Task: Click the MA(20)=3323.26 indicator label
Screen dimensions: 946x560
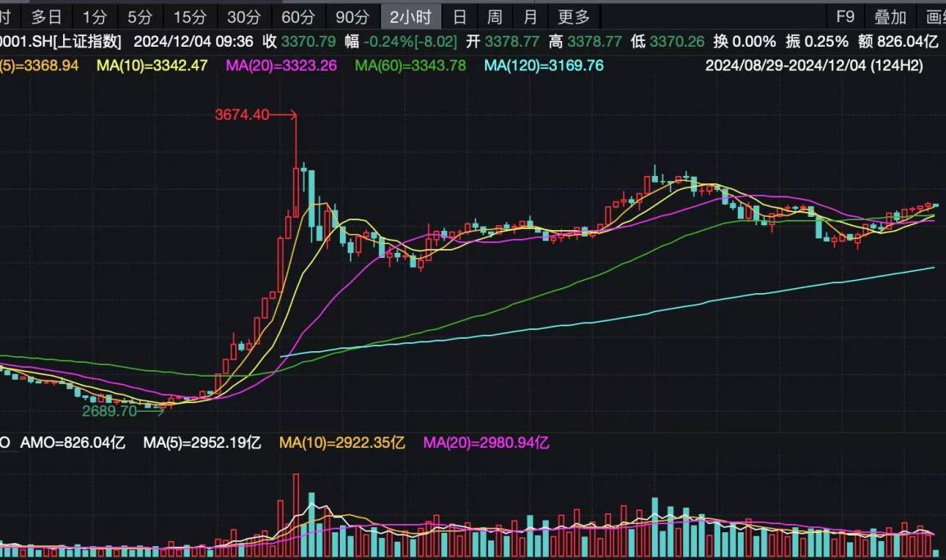Action: (281, 65)
